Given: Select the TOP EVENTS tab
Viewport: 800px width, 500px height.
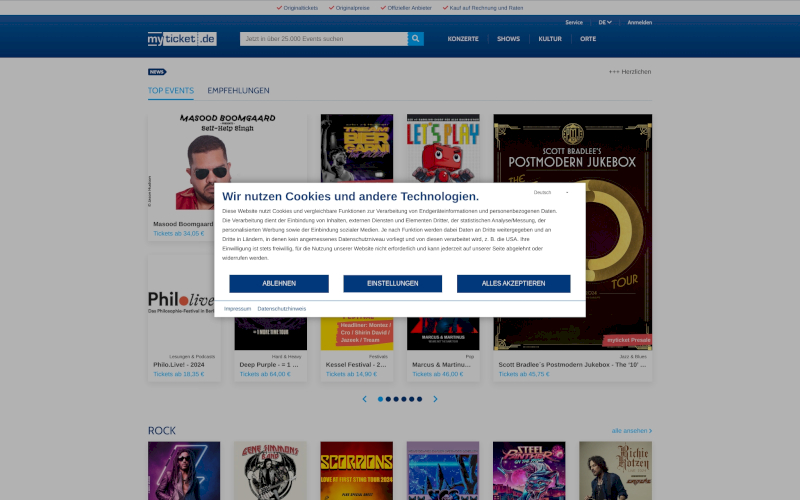Looking at the screenshot, I should (171, 91).
